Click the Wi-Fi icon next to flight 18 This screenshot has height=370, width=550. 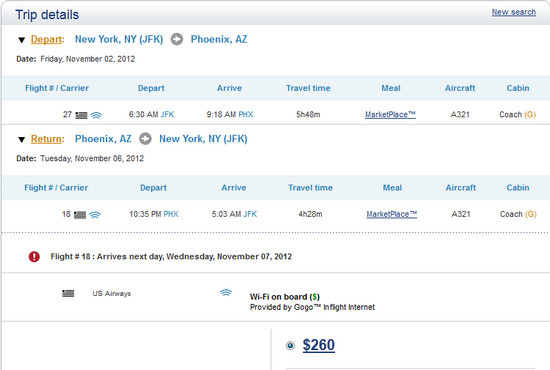click(95, 215)
